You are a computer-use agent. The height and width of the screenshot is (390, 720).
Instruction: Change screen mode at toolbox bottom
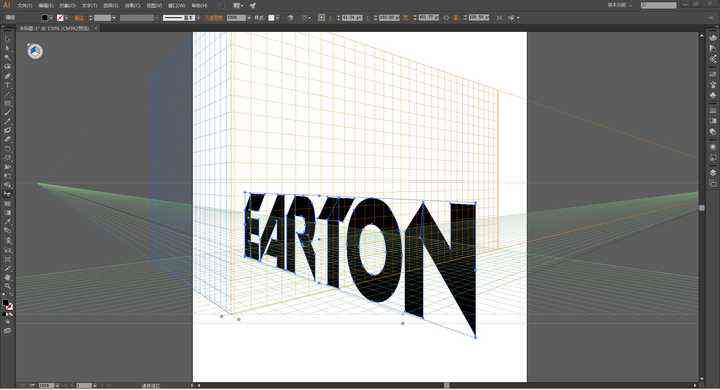point(7,331)
